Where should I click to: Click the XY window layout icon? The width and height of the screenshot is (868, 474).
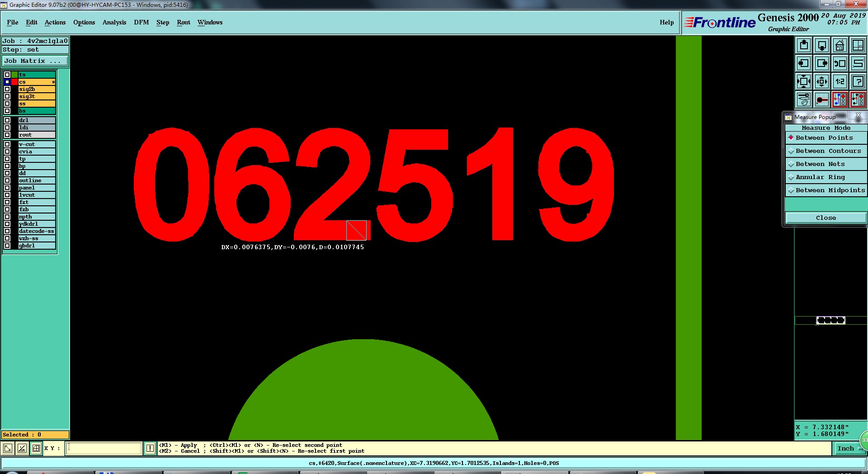click(x=858, y=45)
